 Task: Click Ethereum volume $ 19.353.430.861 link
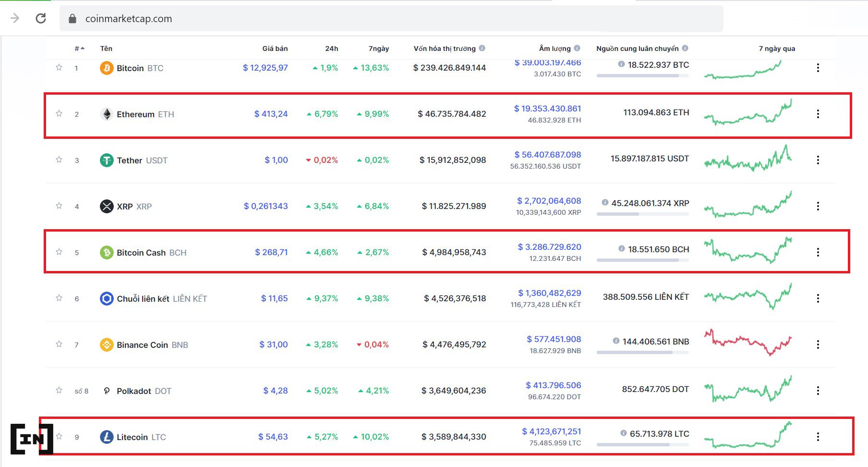547,109
